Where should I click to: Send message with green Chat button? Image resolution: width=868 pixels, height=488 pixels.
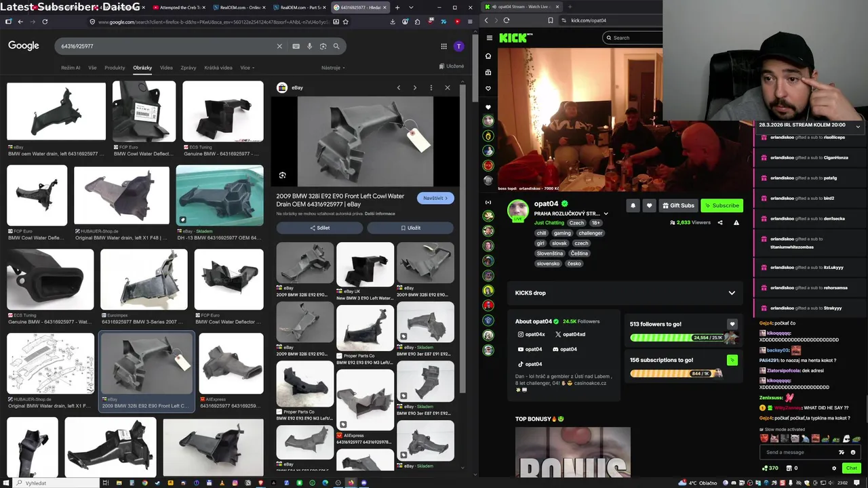852,468
